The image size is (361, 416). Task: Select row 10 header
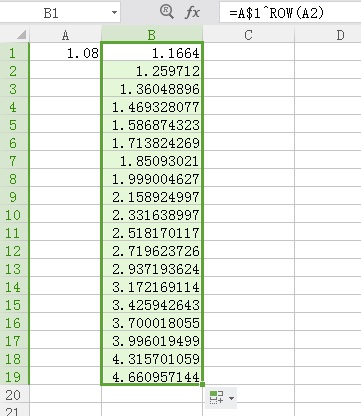coord(14,215)
